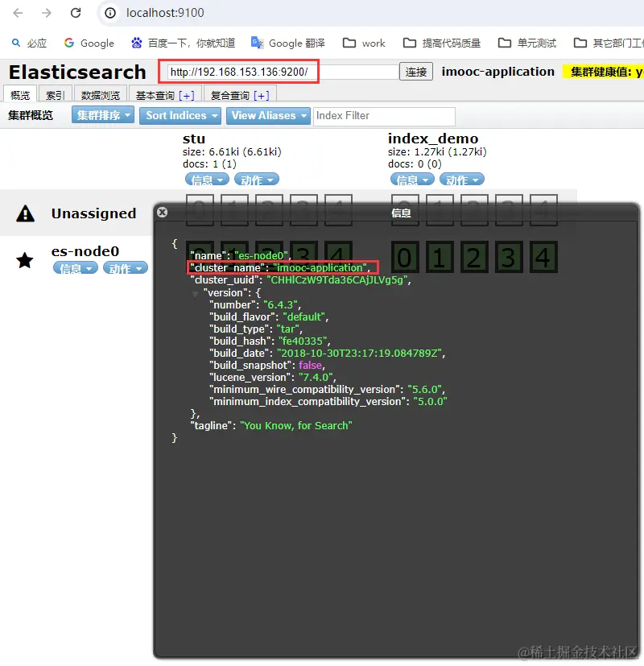
Task: Click index_demo shard 1 on es-node0
Action: click(440, 257)
